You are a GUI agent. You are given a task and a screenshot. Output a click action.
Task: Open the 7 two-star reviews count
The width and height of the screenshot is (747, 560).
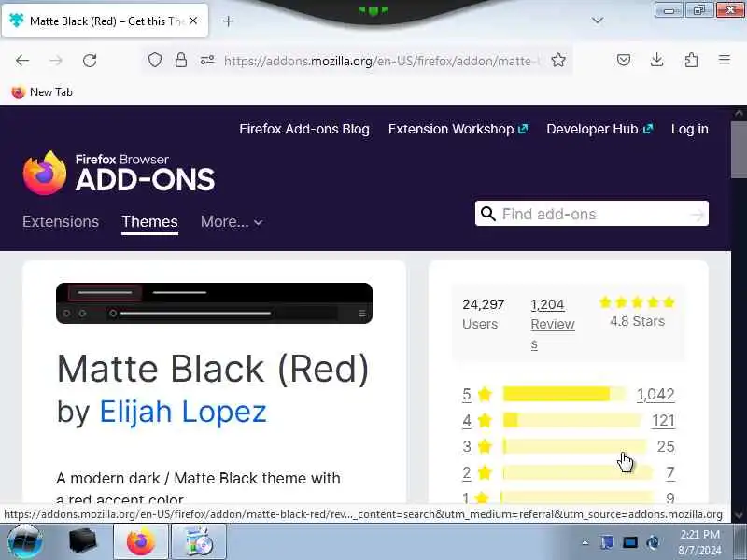pyautogui.click(x=669, y=473)
